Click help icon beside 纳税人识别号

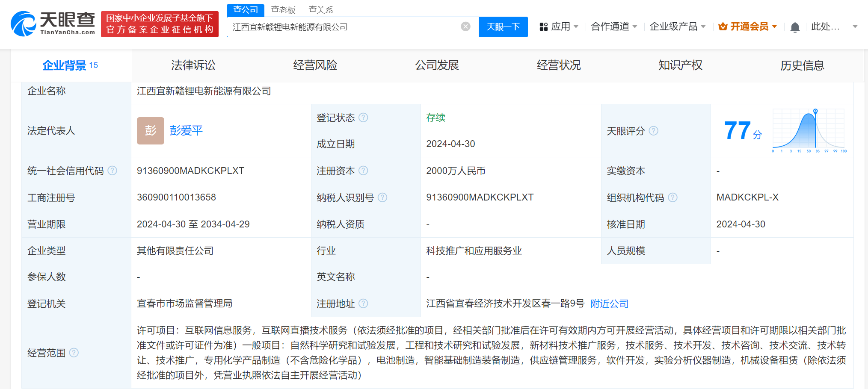point(382,197)
